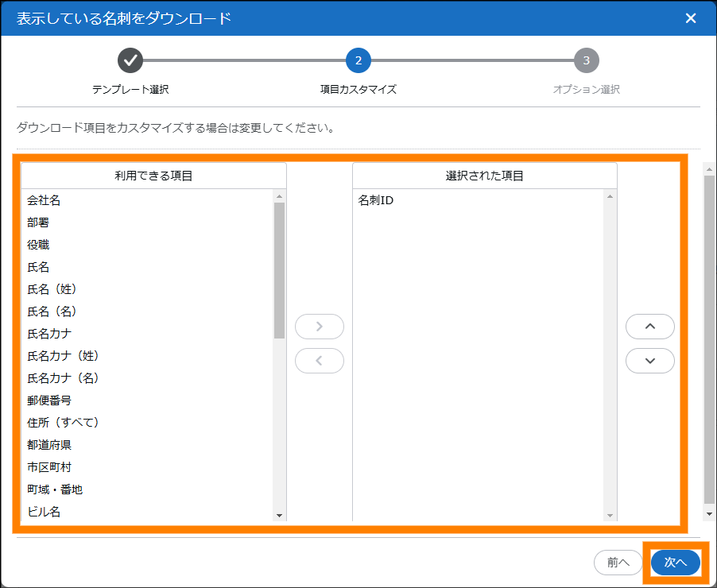Click the move-right arrow button

click(319, 327)
